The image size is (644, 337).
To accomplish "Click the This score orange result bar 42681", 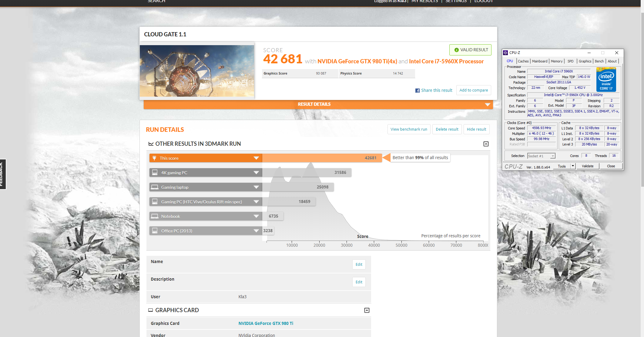I will click(x=322, y=158).
